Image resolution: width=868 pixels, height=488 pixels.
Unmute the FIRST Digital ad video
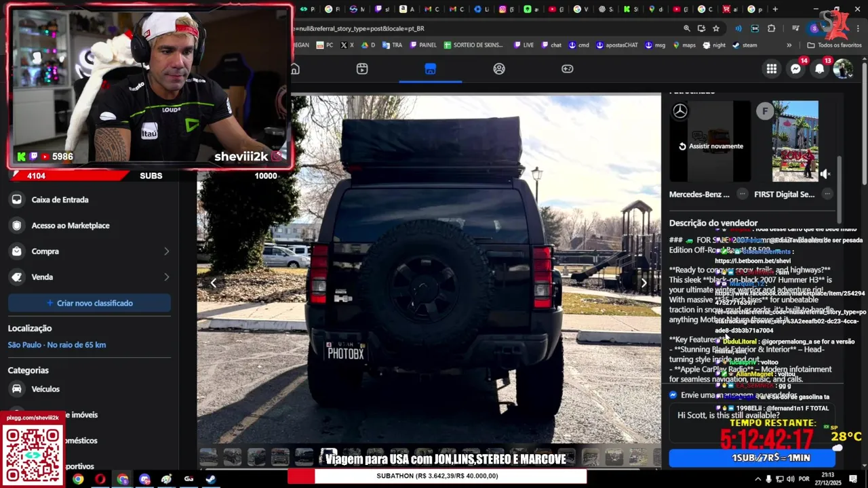(x=825, y=174)
